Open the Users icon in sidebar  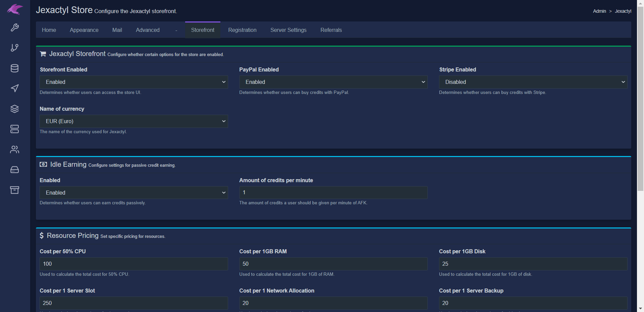tap(15, 149)
